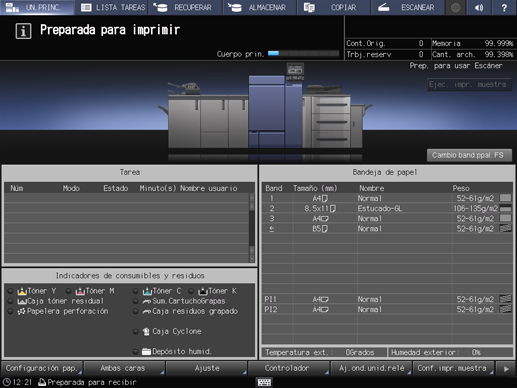Screen dimensions: 517x388
Task: Click the Temperatura ext. field
Action: tap(324, 352)
